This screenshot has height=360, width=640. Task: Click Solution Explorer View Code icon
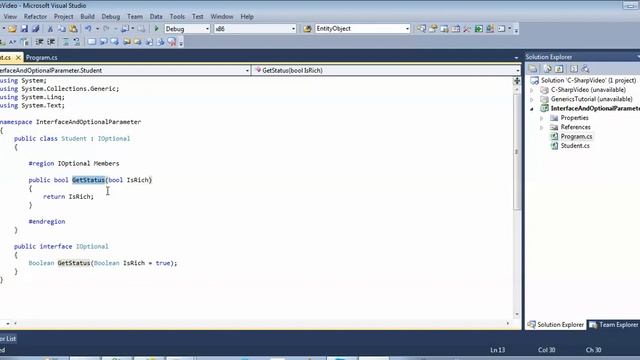pos(574,69)
